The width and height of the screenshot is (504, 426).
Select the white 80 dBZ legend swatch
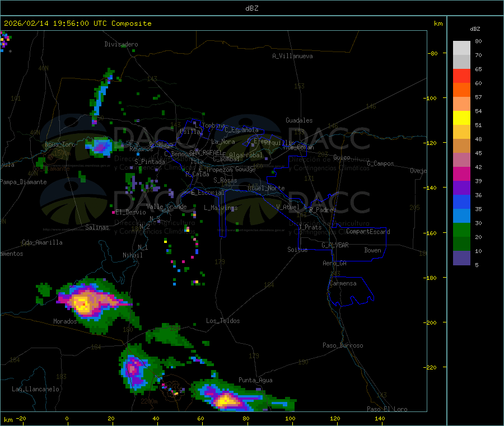click(x=461, y=48)
